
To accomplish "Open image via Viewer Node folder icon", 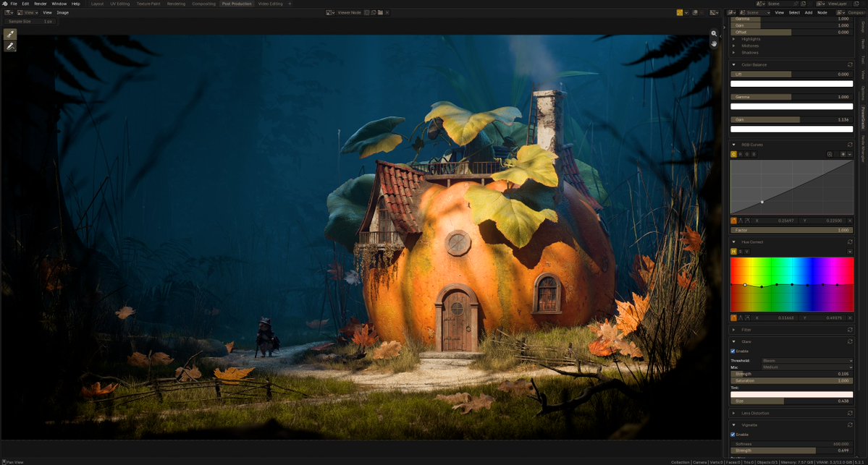I will (380, 12).
